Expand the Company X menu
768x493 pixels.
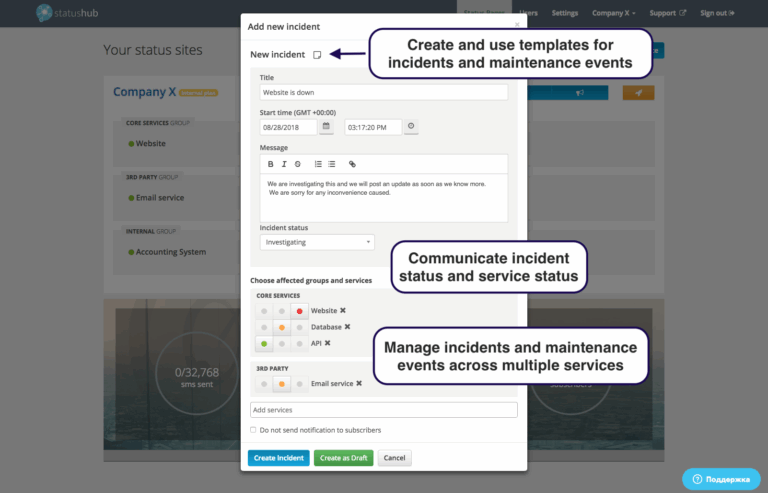click(x=614, y=13)
